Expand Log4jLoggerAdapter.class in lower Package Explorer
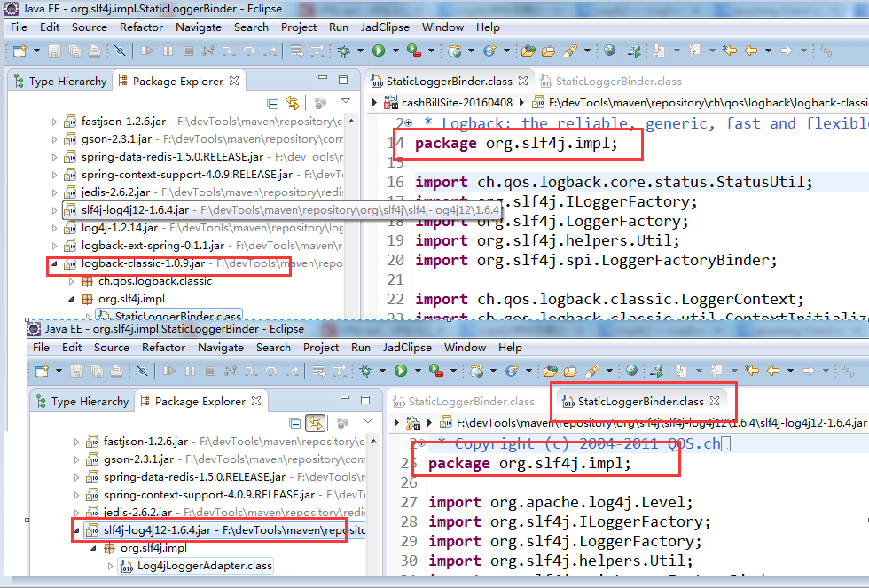 click(x=110, y=567)
